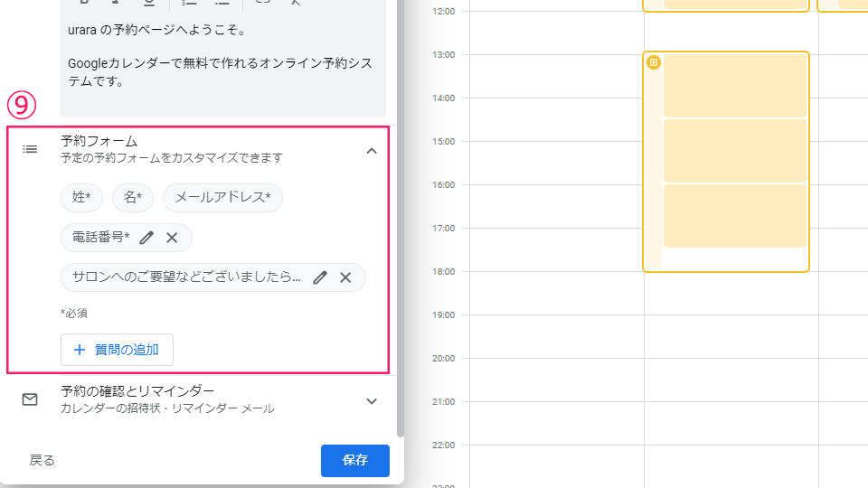Delete the サロンへのご要望 question with X
Screen dimensions: 868x488
point(345,277)
